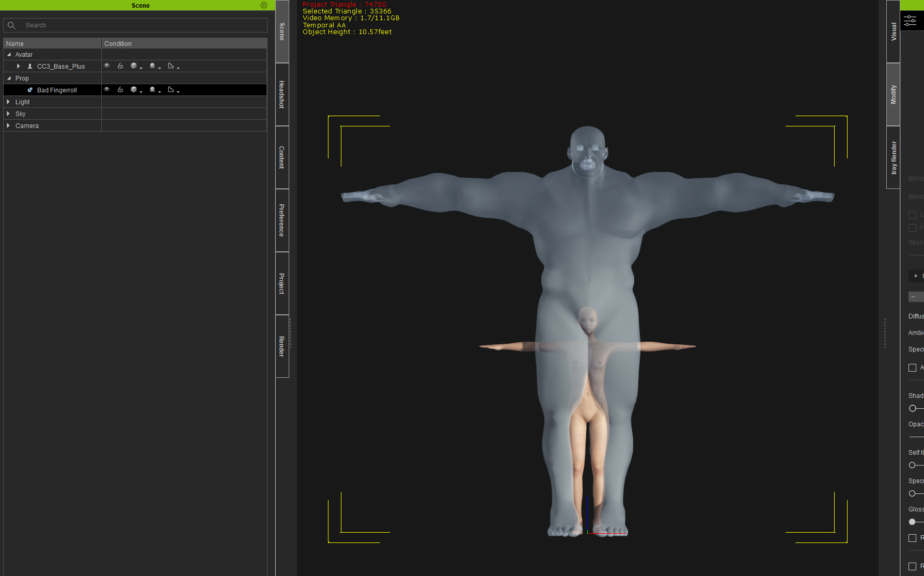Screen dimensions: 924x576
Task: Toggle the bottom-most checkbox in the Modify panel
Action: [913, 566]
